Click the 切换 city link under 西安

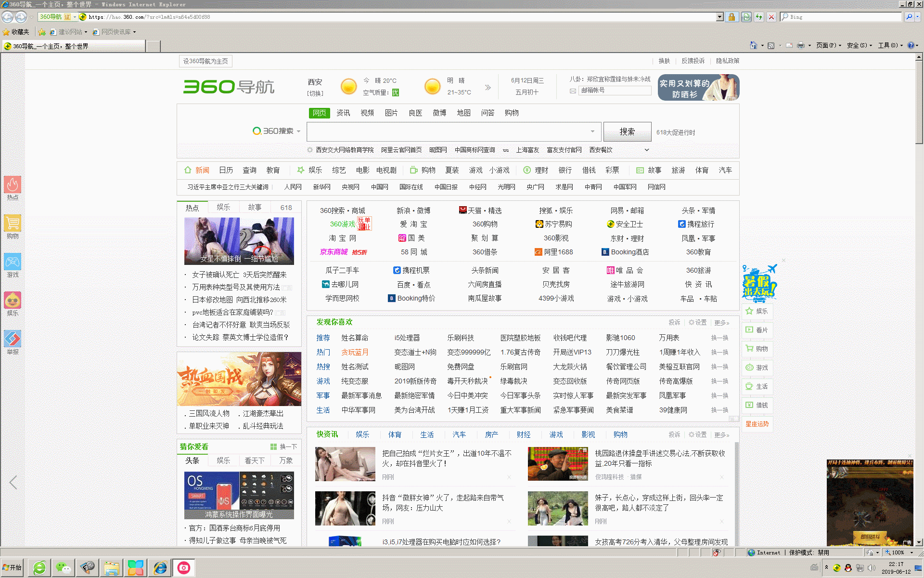click(315, 93)
